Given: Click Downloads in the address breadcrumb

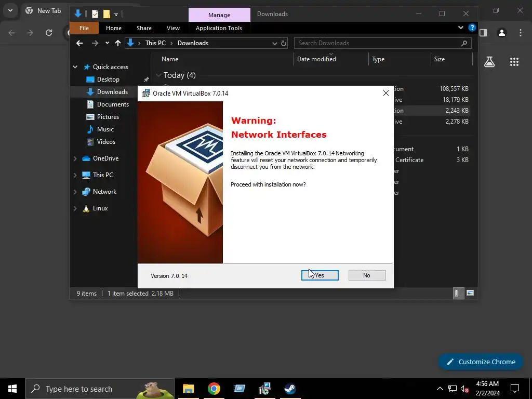Looking at the screenshot, I should (x=193, y=43).
